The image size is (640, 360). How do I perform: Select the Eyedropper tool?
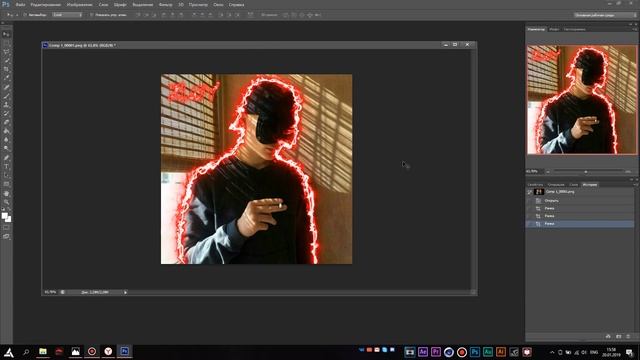click(x=6, y=78)
